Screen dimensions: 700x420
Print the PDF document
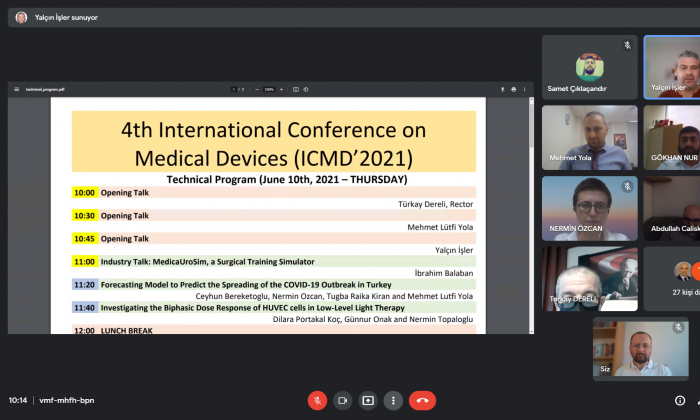(514, 89)
